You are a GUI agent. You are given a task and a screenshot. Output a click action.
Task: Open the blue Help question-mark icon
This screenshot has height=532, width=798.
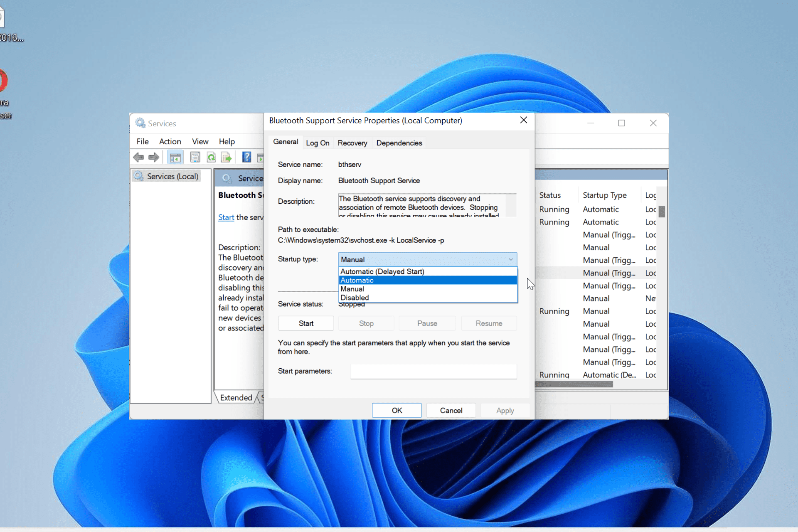point(247,157)
